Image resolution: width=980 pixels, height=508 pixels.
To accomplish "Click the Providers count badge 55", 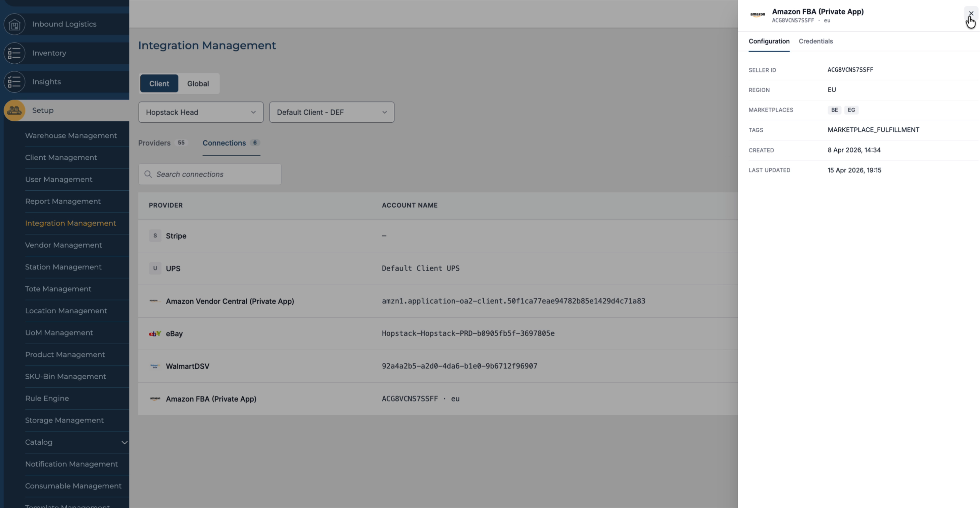I will coord(181,143).
